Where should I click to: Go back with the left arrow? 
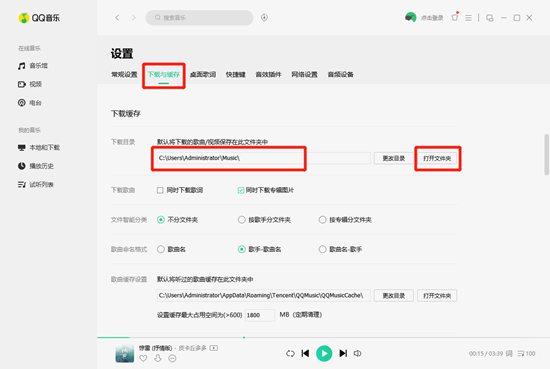(117, 18)
